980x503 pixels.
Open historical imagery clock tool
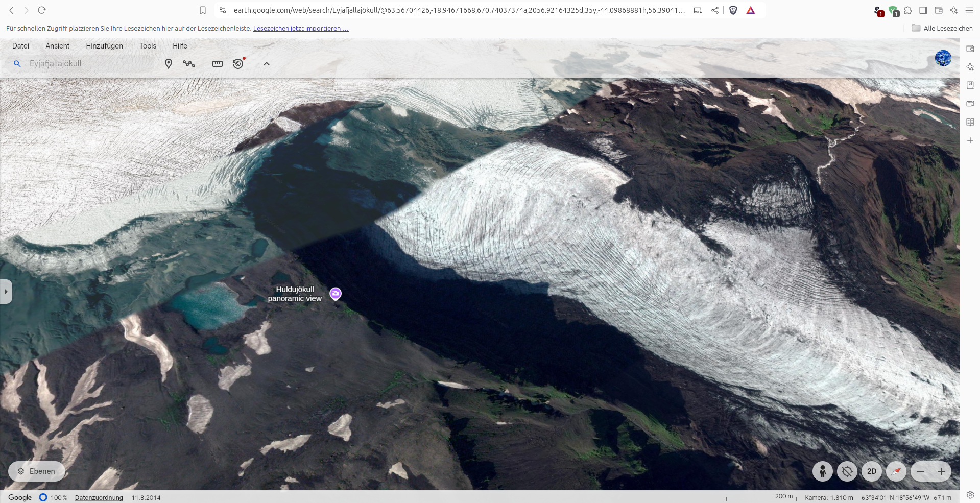(238, 63)
